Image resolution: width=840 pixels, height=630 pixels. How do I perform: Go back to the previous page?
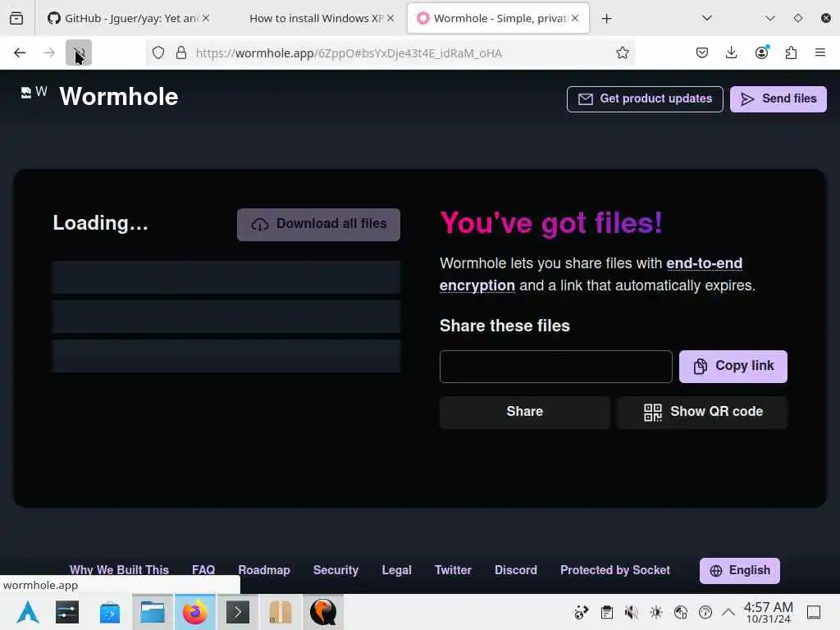click(20, 52)
